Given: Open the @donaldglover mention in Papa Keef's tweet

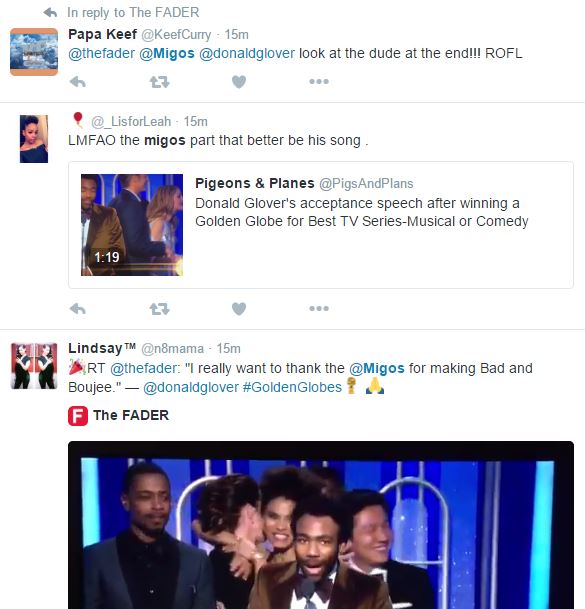Looking at the screenshot, I should click(247, 53).
